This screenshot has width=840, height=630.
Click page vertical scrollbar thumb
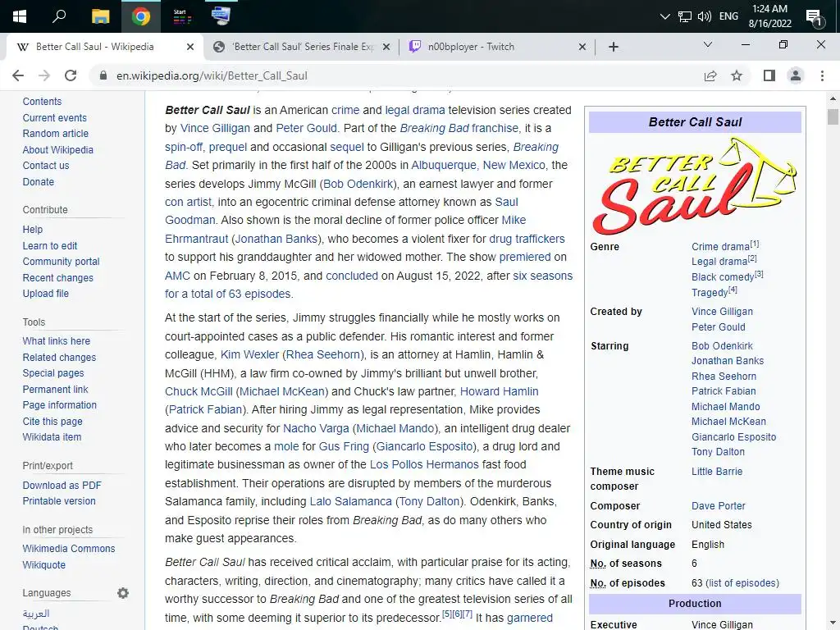[x=833, y=116]
